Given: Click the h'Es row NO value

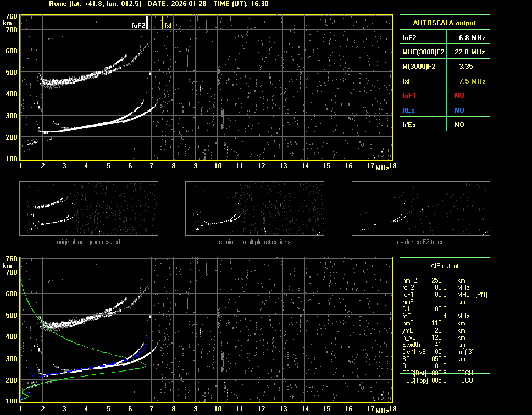Looking at the screenshot, I should [x=459, y=125].
